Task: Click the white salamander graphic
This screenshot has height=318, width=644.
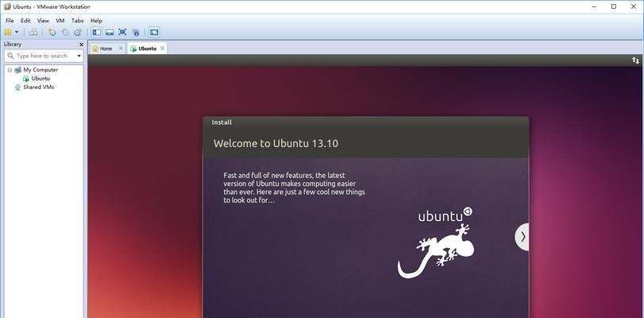Action: pyautogui.click(x=436, y=250)
